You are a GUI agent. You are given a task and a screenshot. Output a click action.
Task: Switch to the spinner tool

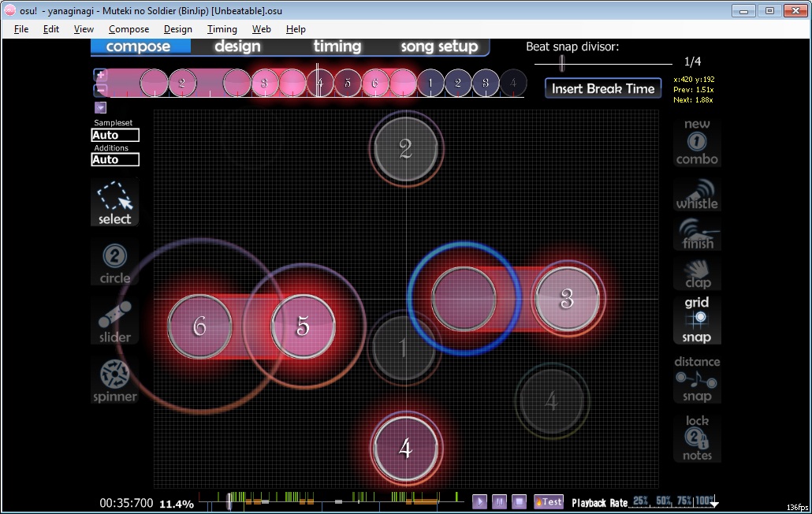[x=114, y=381]
